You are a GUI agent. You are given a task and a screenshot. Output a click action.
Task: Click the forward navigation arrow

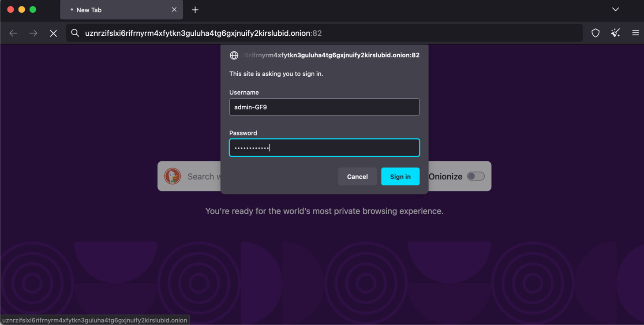[34, 33]
